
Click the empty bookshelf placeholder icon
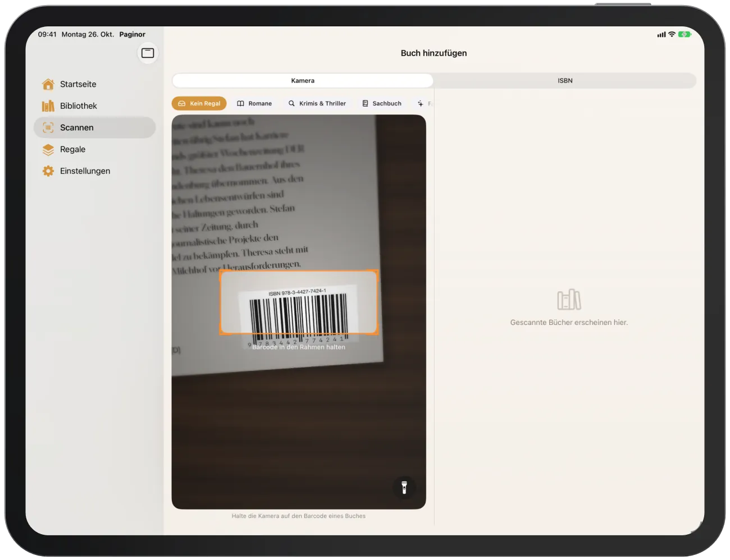click(x=569, y=300)
